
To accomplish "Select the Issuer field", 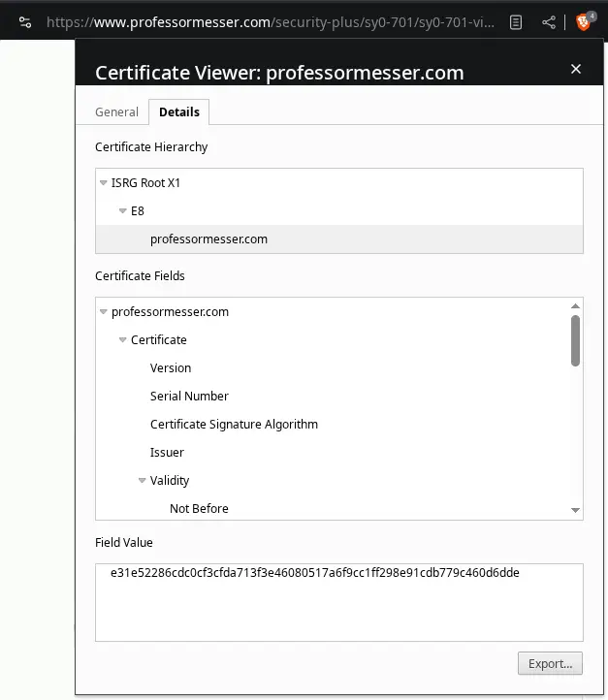I will [x=167, y=453].
